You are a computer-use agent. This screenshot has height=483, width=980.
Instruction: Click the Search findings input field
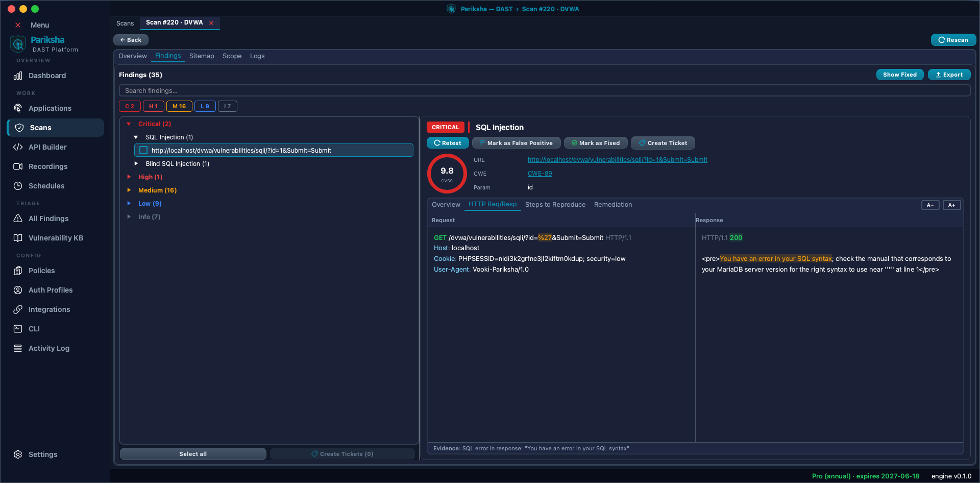point(544,90)
